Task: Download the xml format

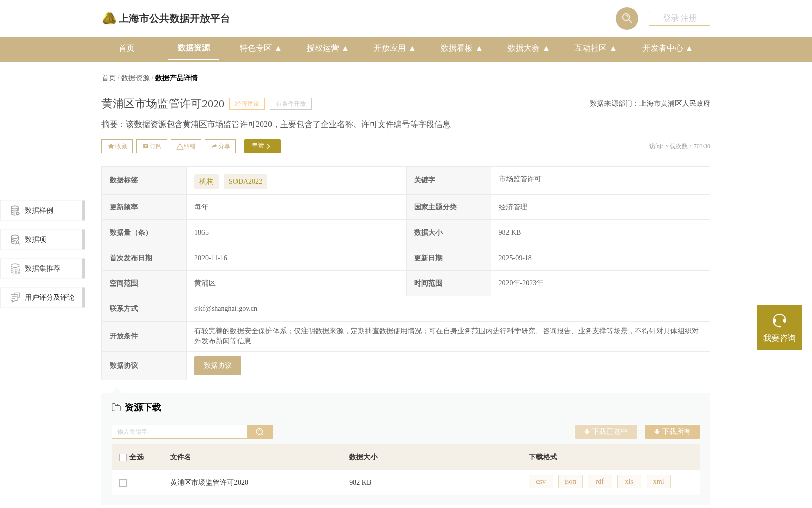Action: 659,482
